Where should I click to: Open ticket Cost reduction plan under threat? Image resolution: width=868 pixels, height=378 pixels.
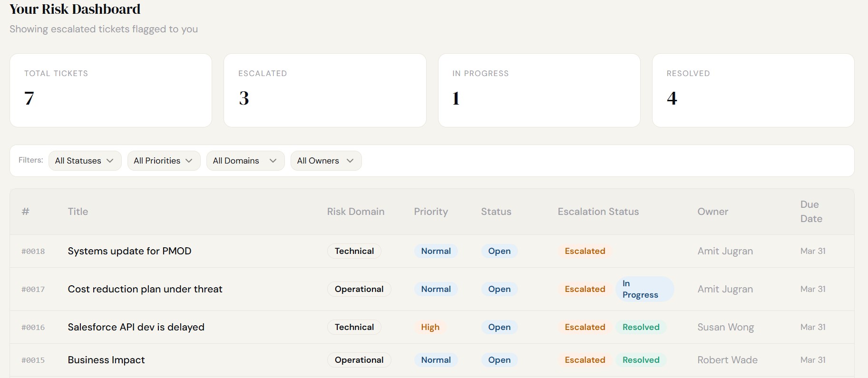145,289
